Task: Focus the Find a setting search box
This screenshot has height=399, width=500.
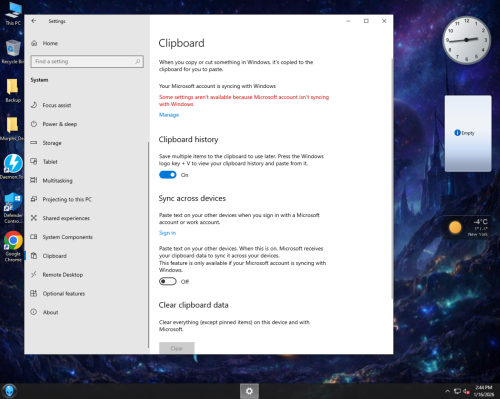Action: click(x=87, y=62)
